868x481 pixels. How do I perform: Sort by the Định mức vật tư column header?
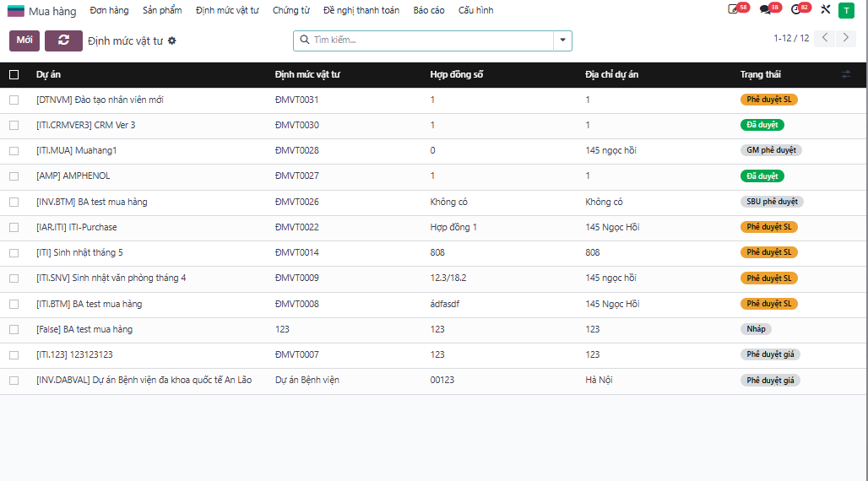pyautogui.click(x=307, y=75)
